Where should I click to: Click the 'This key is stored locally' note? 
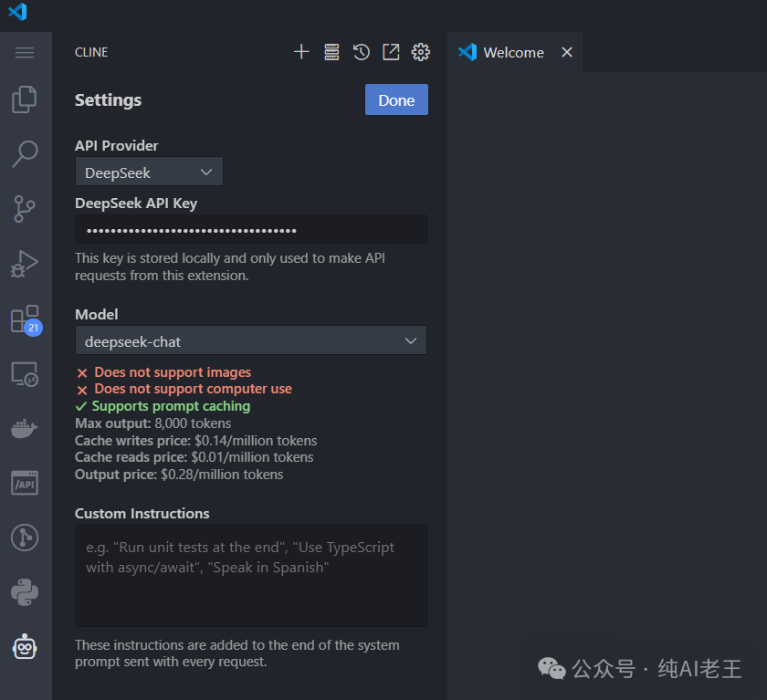pyautogui.click(x=230, y=266)
